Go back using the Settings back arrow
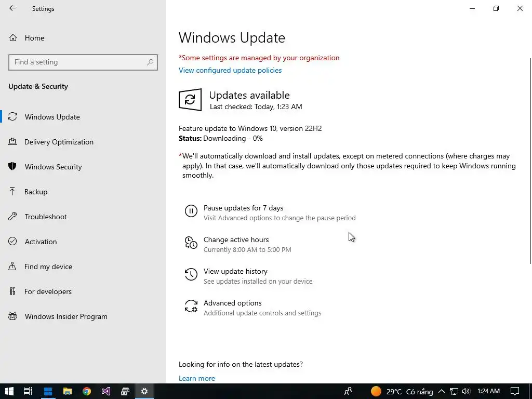The image size is (532, 399). coord(12,8)
